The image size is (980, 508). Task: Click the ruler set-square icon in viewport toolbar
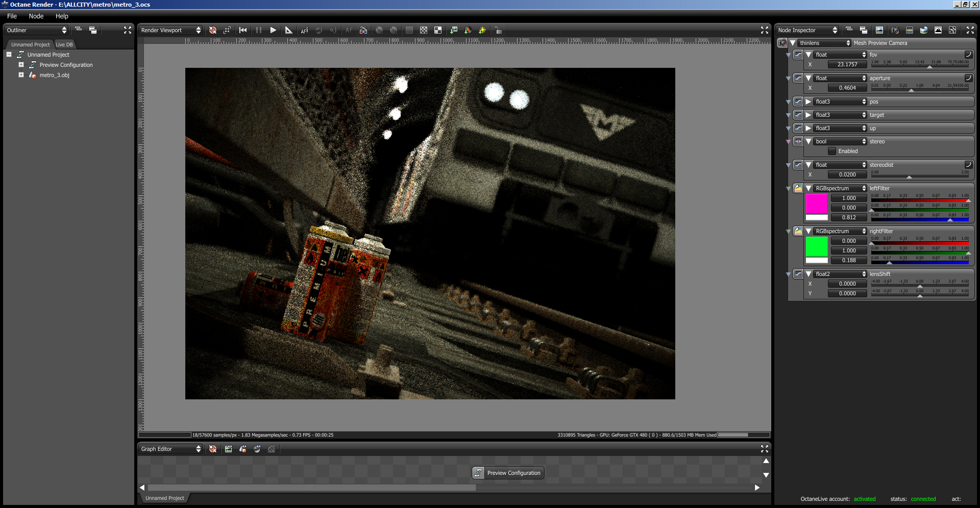289,30
